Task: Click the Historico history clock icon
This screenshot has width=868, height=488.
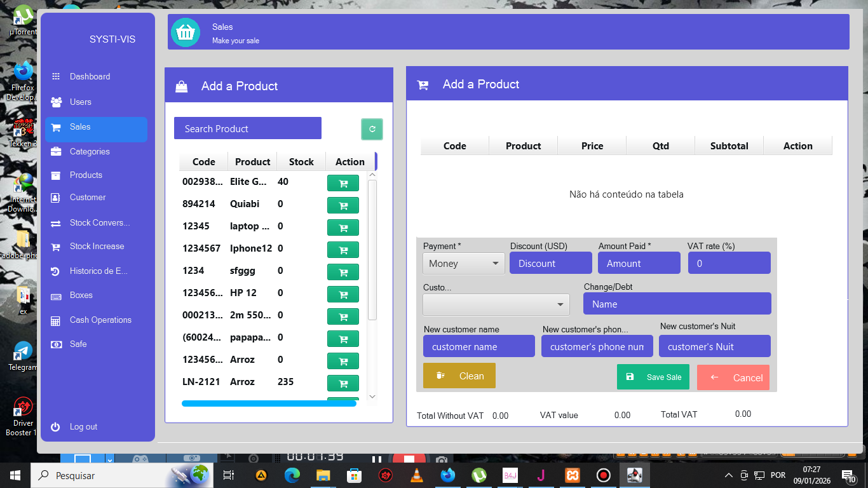Action: 56,271
